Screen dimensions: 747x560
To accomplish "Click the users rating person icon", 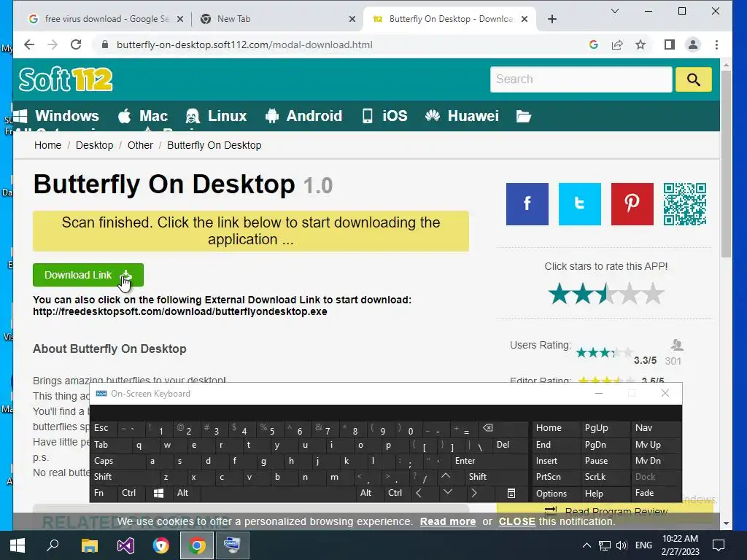I will [677, 345].
